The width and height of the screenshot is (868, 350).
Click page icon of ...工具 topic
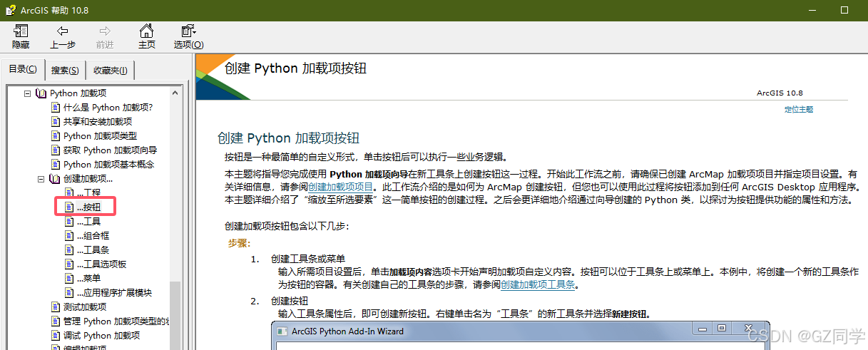pyautogui.click(x=69, y=222)
